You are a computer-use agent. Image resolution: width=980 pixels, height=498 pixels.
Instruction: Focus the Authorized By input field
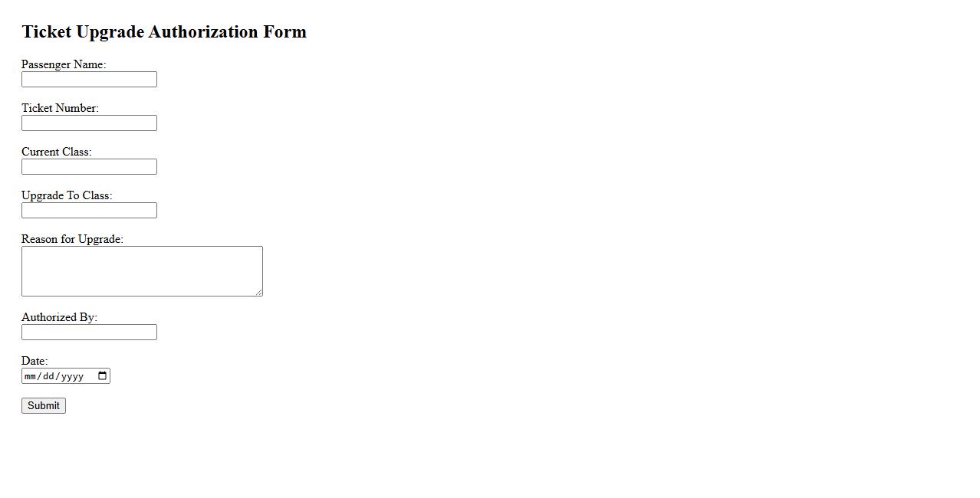[89, 333]
